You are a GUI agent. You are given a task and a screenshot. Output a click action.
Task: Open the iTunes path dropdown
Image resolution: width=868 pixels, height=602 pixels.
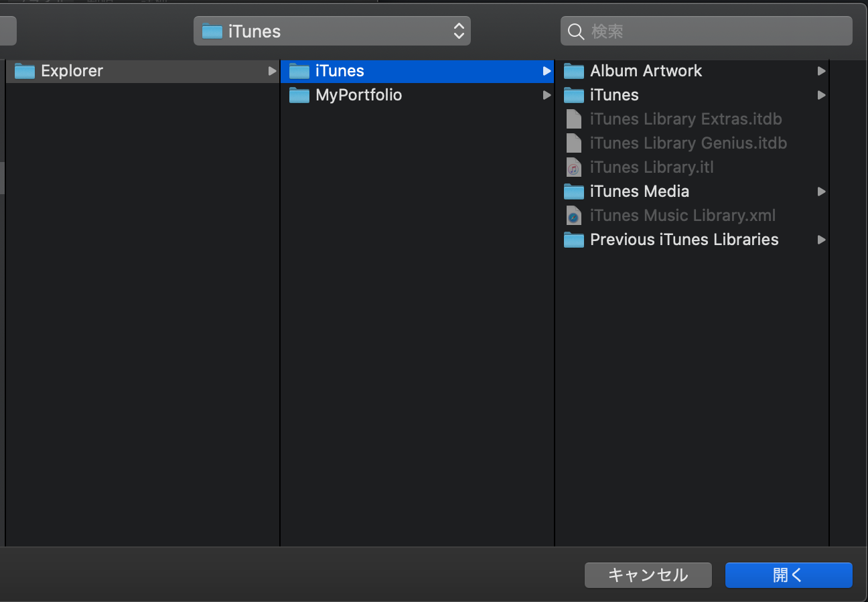click(332, 31)
